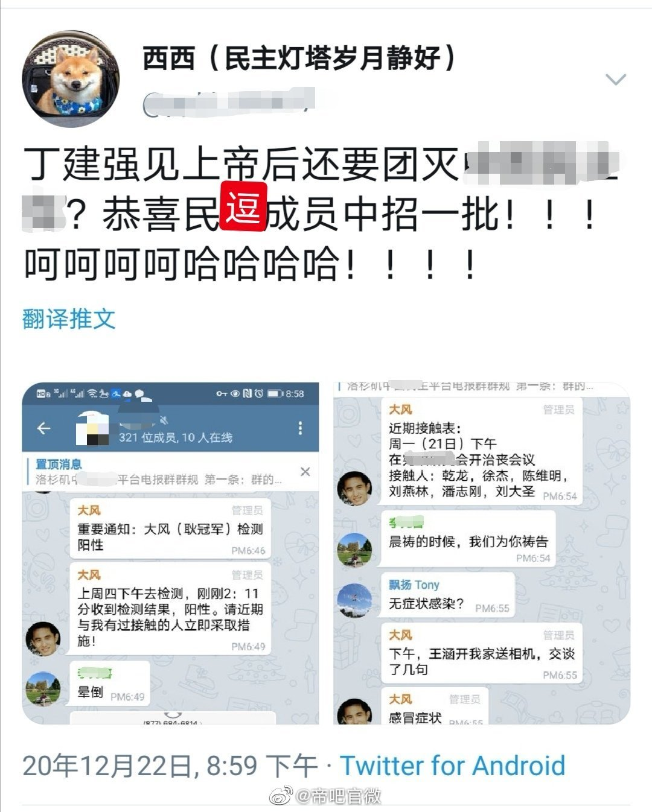Image resolution: width=652 pixels, height=812 pixels.
Task: Tap the 置顶消息 pinned message bar
Action: [x=160, y=472]
